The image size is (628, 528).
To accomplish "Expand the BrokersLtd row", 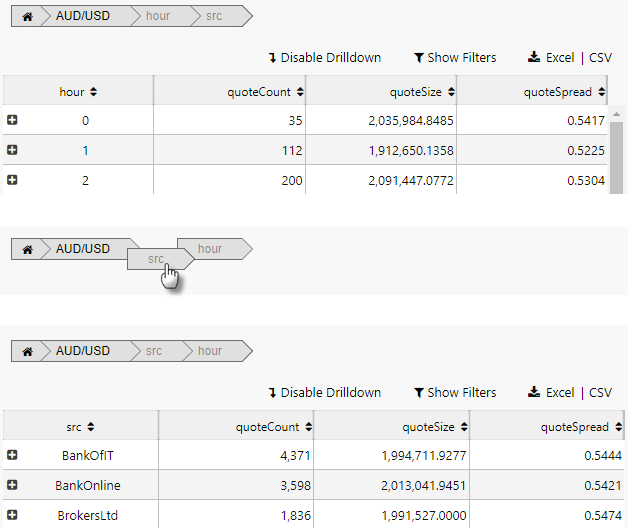I will click(x=12, y=515).
